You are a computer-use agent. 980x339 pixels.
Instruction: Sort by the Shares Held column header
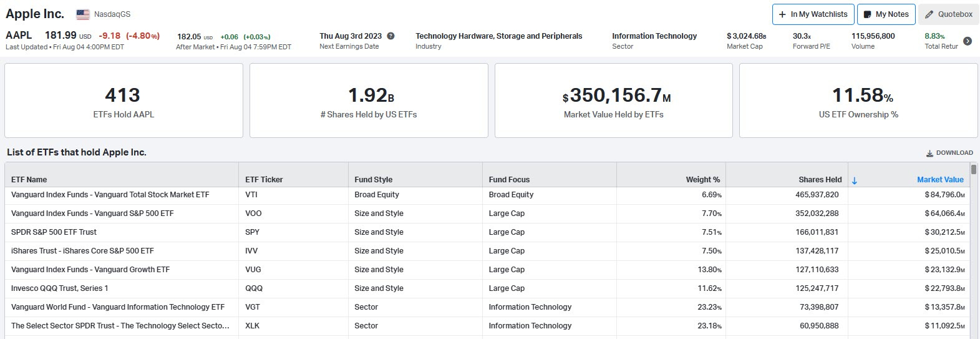820,180
